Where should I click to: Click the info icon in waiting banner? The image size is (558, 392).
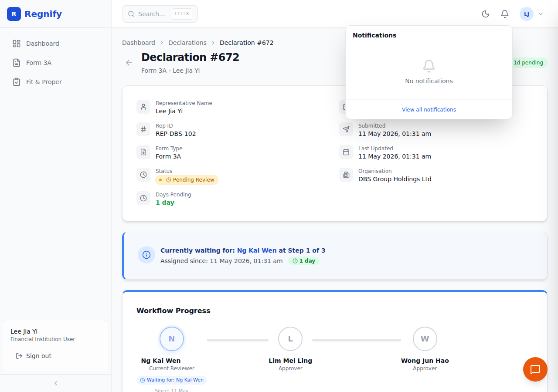146,255
